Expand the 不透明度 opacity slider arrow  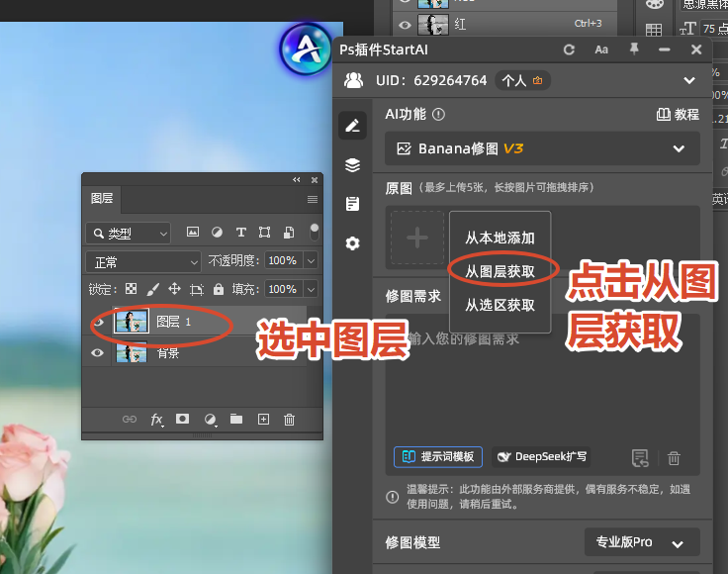311,260
